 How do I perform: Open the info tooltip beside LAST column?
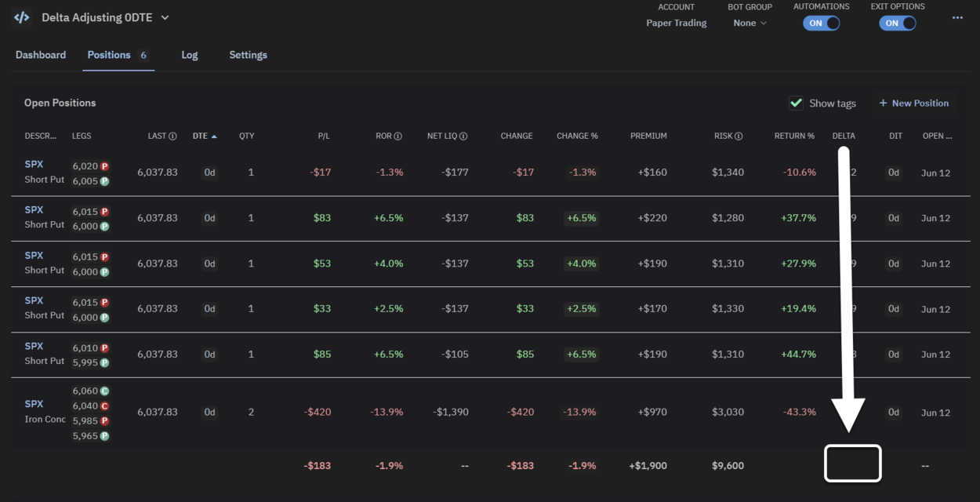coord(172,136)
